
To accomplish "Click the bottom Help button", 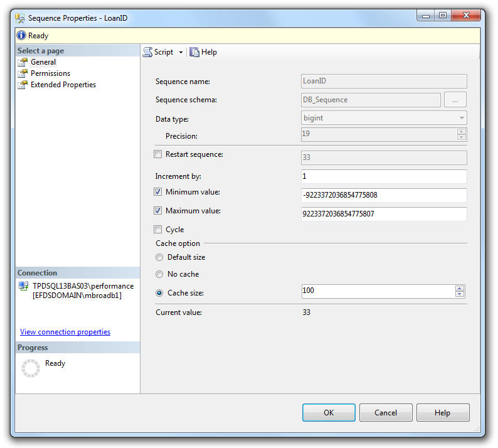I will pos(443,413).
